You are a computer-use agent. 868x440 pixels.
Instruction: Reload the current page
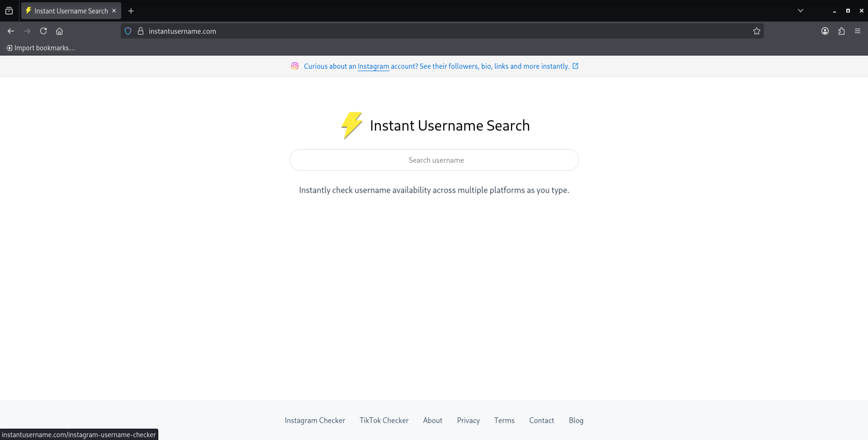pos(43,31)
